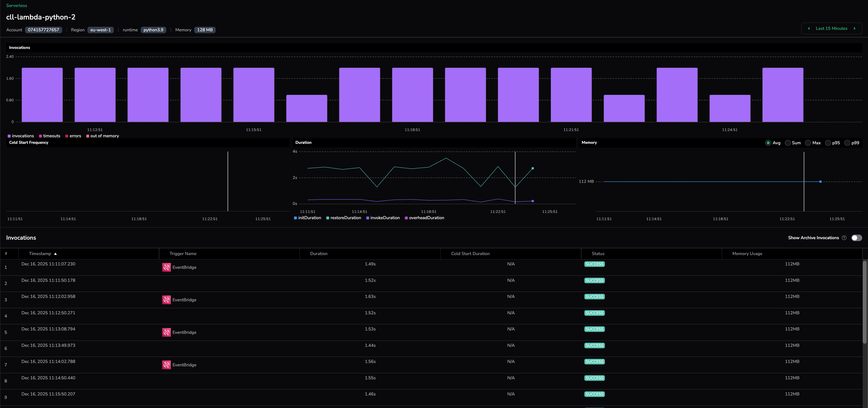Click EventBridge icon in row 1
Image resolution: width=868 pixels, height=408 pixels.
(167, 268)
